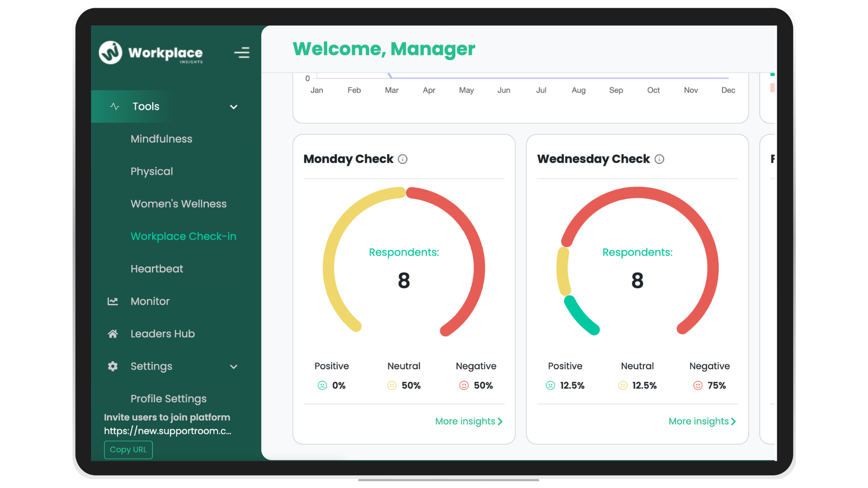The image size is (868, 488).
Task: Collapse the Settings menu chevron
Action: [234, 367]
